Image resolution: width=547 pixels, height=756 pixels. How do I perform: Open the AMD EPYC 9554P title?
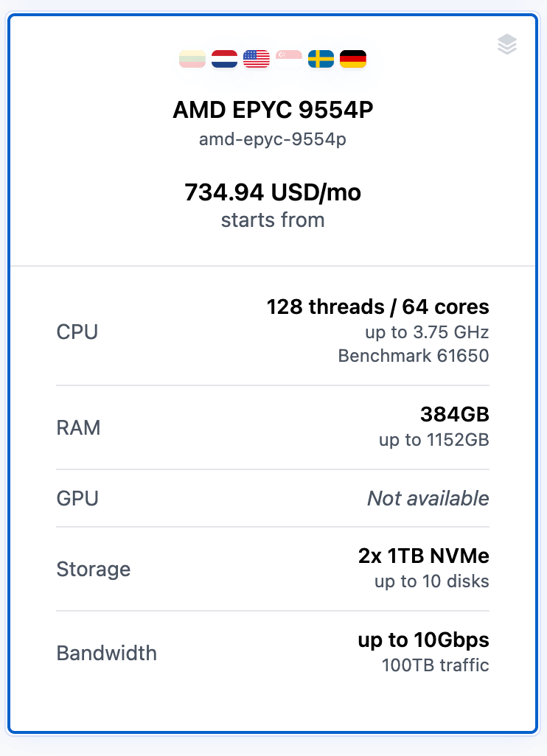coord(273,110)
